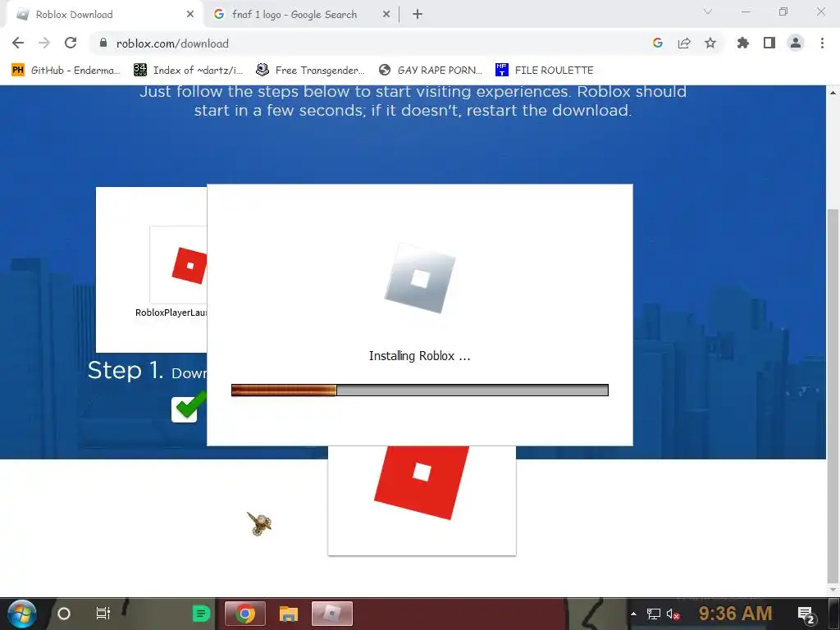Close the fnaf 1 logo tab
Image resolution: width=840 pixels, height=630 pixels.
(386, 15)
